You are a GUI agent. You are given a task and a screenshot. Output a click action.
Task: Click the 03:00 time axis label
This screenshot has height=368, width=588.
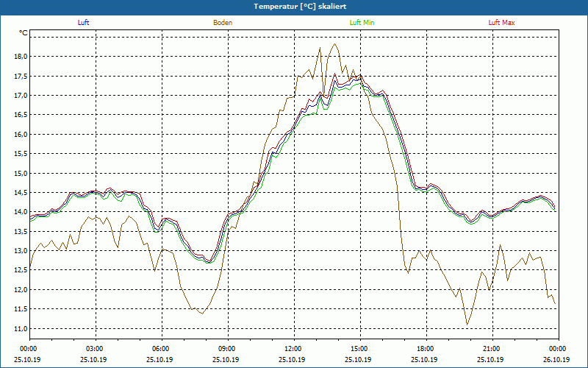coord(94,349)
